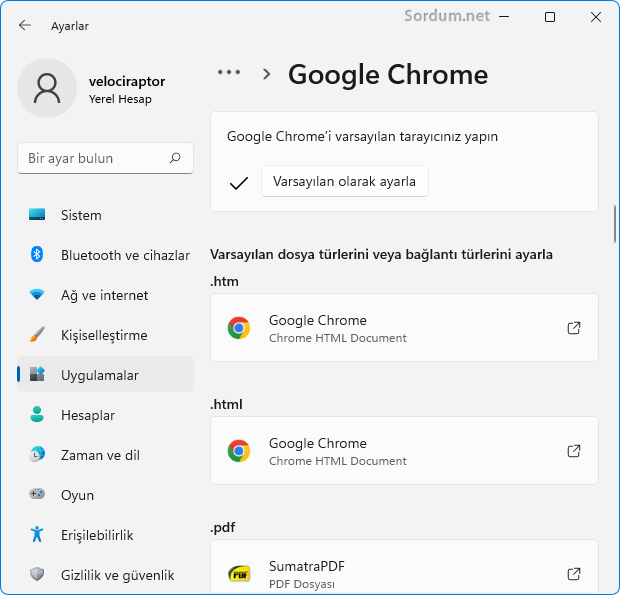Open Sistem settings
The height and width of the screenshot is (595, 620).
coord(106,215)
